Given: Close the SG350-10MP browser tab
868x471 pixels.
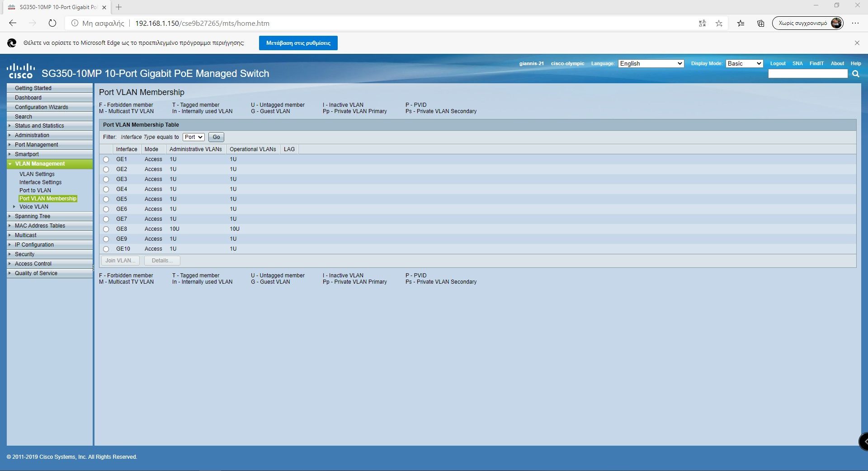Looking at the screenshot, I should click(x=104, y=7).
